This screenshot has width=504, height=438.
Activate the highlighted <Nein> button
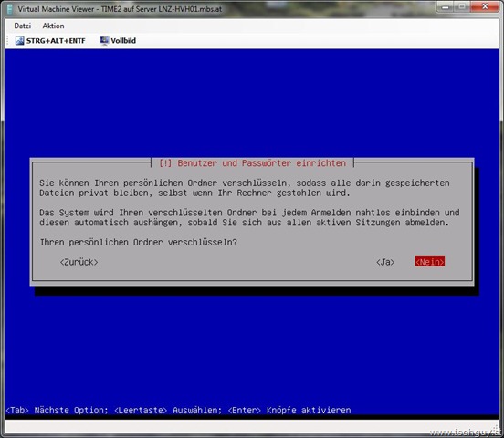[x=430, y=262]
